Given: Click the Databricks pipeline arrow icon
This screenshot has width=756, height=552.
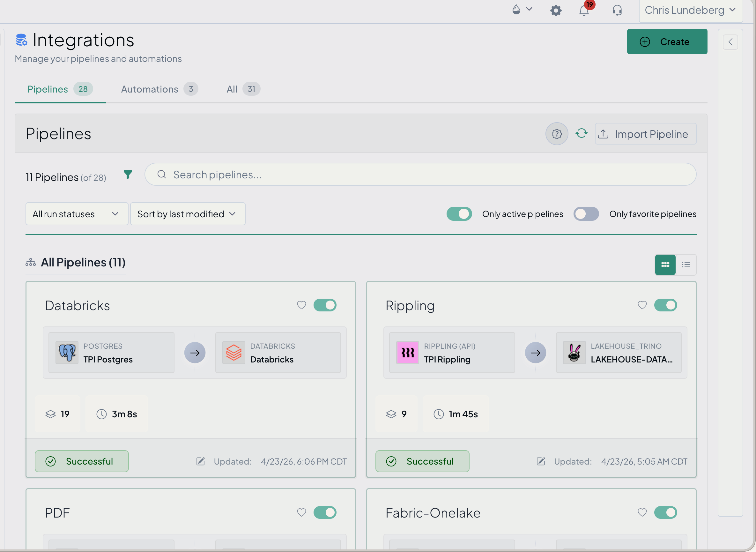Looking at the screenshot, I should click(195, 353).
